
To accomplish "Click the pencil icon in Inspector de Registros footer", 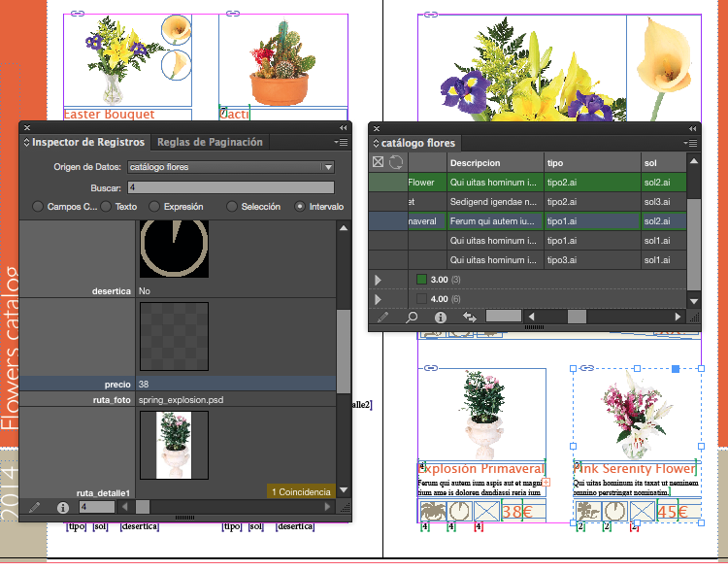I will point(34,507).
